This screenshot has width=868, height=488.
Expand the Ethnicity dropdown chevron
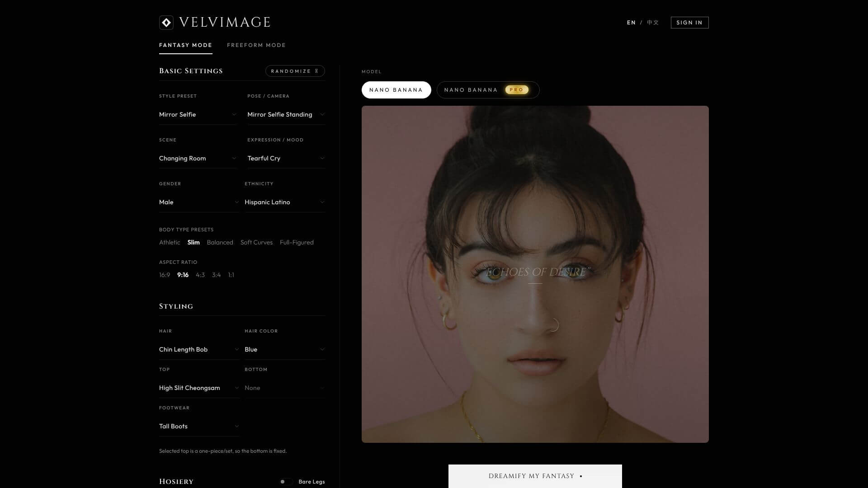322,202
